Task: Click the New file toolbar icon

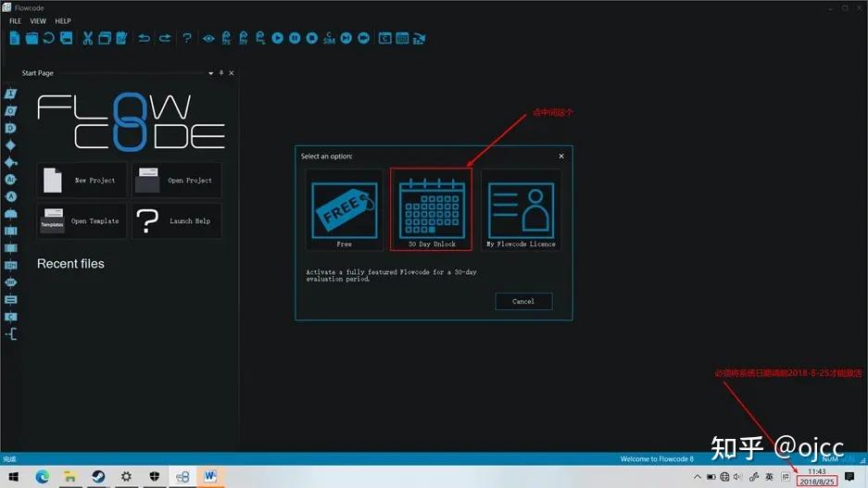Action: [x=15, y=38]
